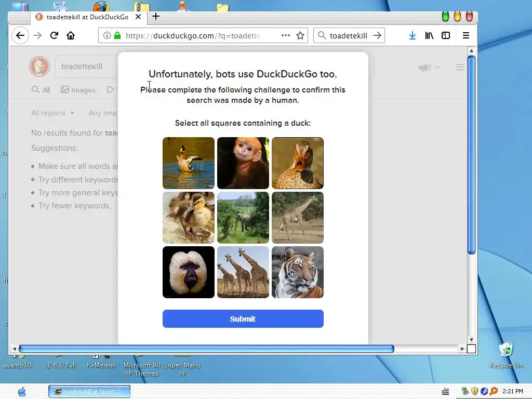532x399 pixels.
Task: Expand the Any time filter dropdown
Action: pos(103,113)
